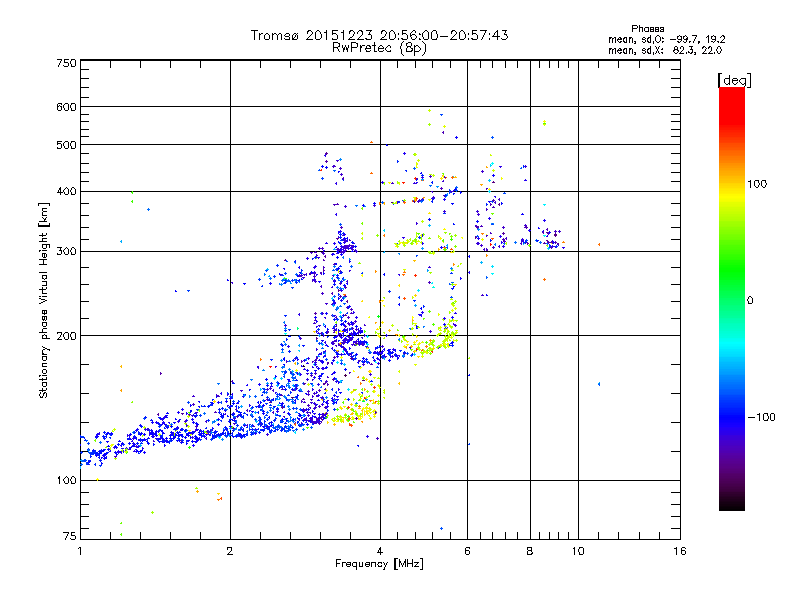The width and height of the screenshot is (800, 600).
Task: Click the x-axis label '2'
Action: (x=230, y=551)
